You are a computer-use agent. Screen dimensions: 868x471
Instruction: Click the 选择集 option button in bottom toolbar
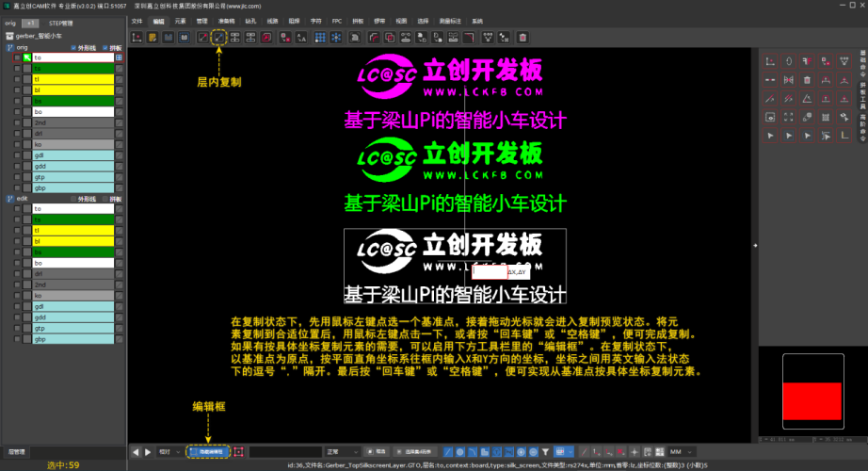(x=414, y=452)
